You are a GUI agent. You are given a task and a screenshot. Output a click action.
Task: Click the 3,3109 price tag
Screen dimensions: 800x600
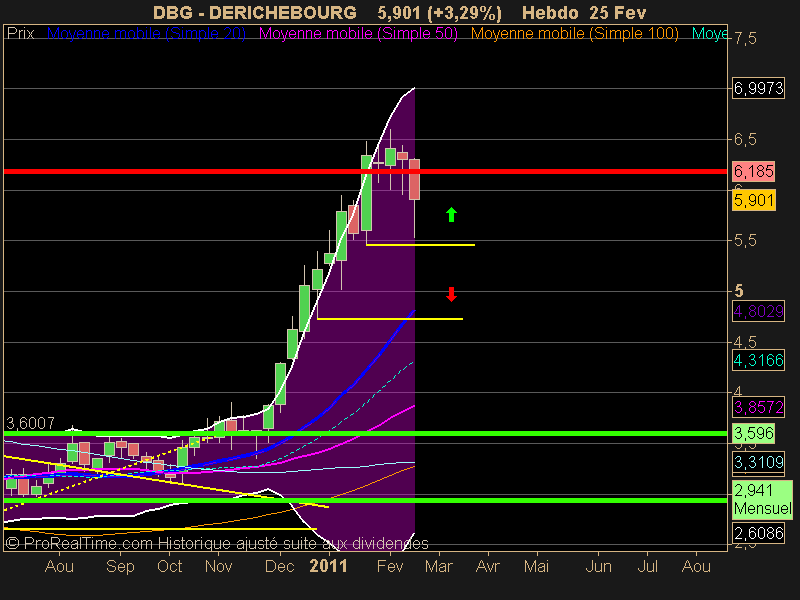(x=758, y=462)
